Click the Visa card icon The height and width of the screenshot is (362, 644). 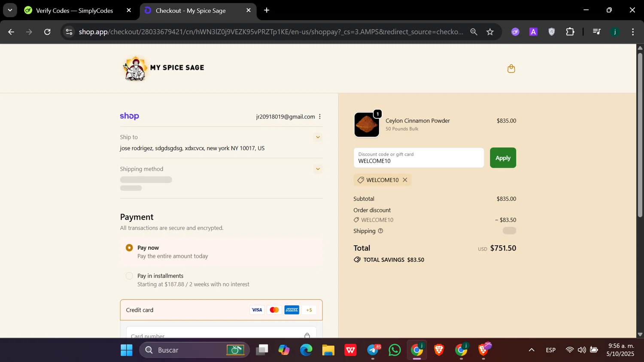coord(257,310)
